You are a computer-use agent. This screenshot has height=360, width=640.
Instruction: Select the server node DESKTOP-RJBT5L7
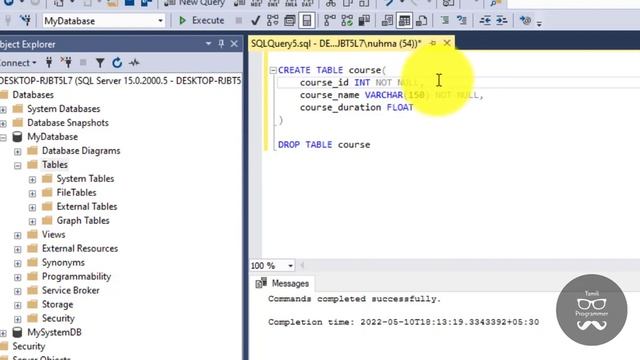[120, 81]
